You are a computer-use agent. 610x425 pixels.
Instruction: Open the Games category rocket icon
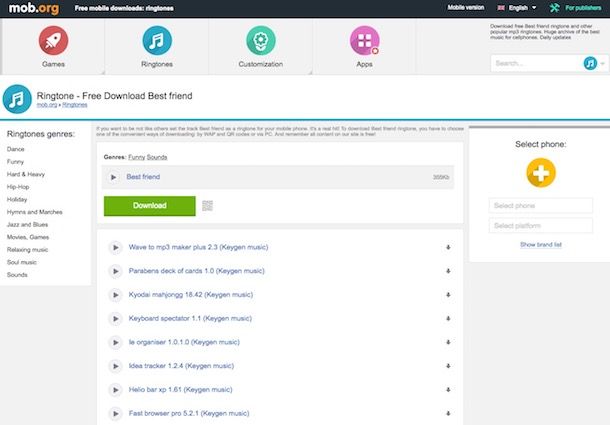(x=53, y=40)
